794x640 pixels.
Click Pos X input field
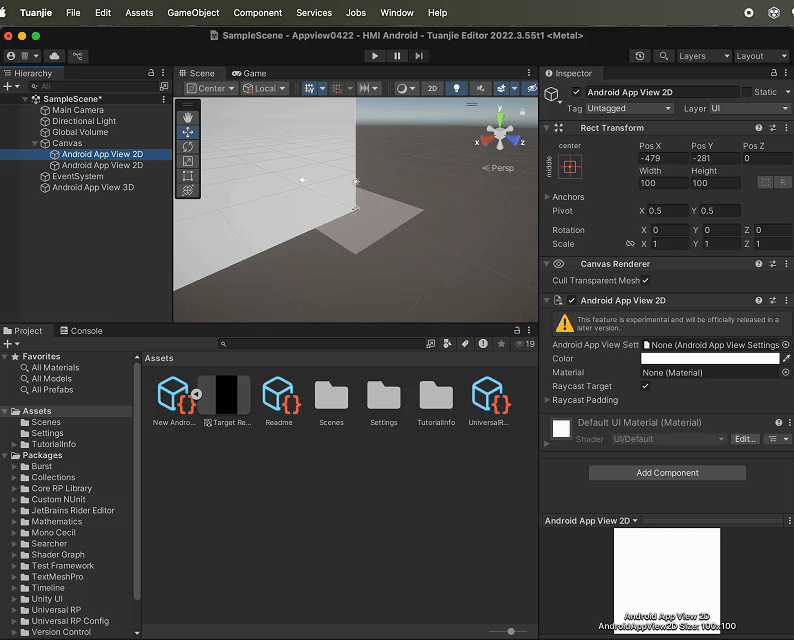tap(662, 158)
